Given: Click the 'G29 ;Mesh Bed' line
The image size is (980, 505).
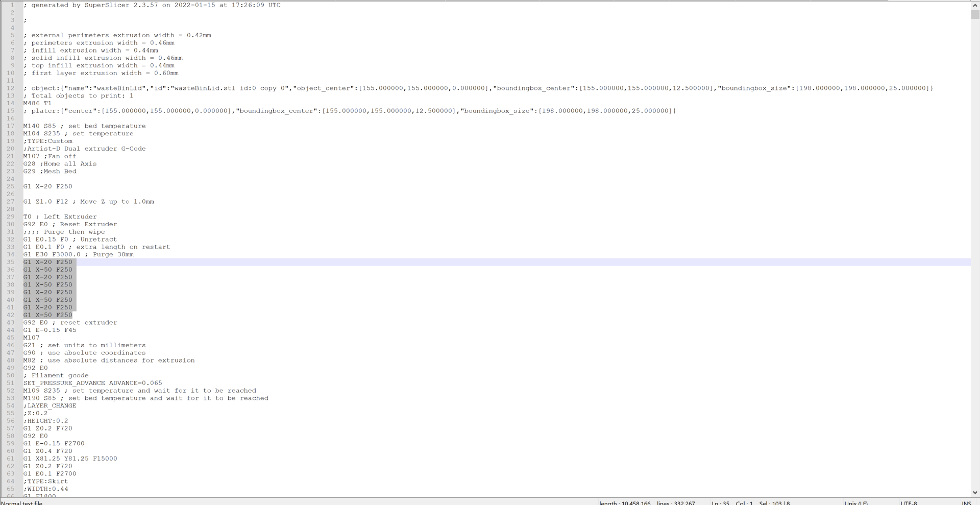Looking at the screenshot, I should click(50, 172).
